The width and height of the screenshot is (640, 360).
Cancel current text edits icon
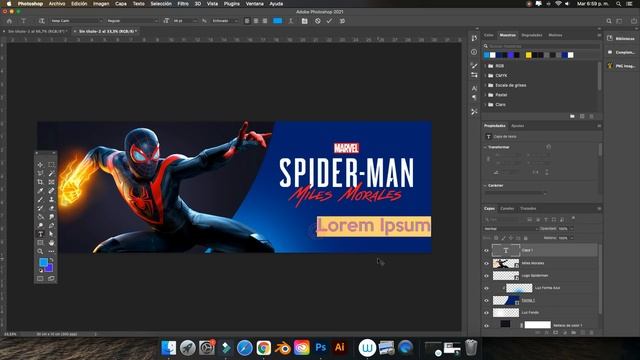click(x=318, y=21)
